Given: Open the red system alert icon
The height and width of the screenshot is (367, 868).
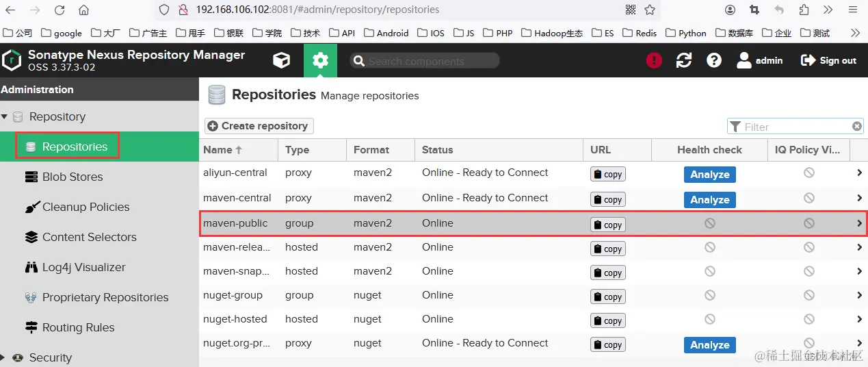Looking at the screenshot, I should tap(654, 60).
